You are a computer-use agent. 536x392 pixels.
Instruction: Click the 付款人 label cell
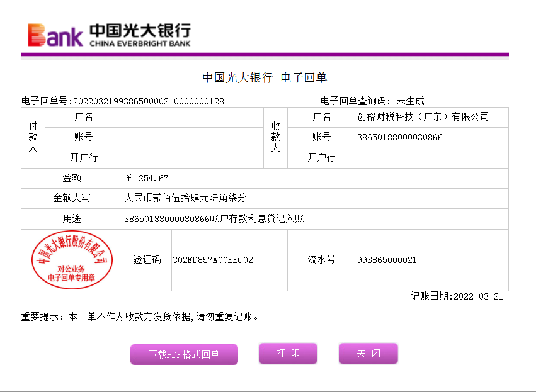(x=33, y=137)
